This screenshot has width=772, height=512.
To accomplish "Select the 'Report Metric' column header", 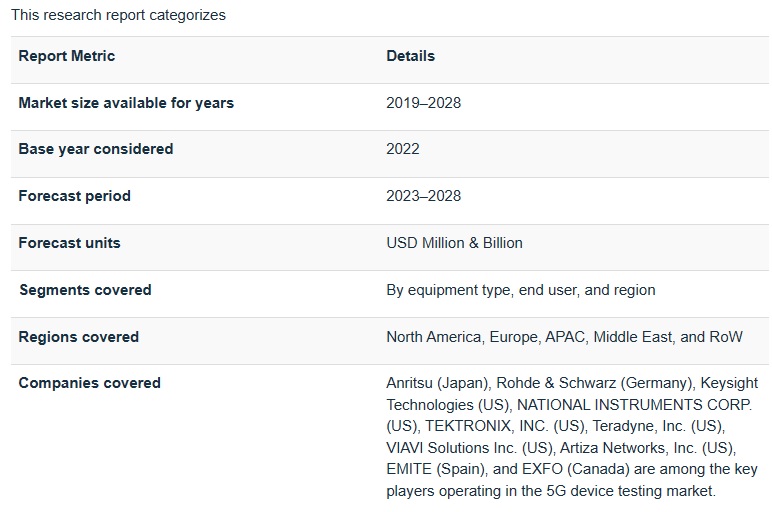I will [66, 56].
